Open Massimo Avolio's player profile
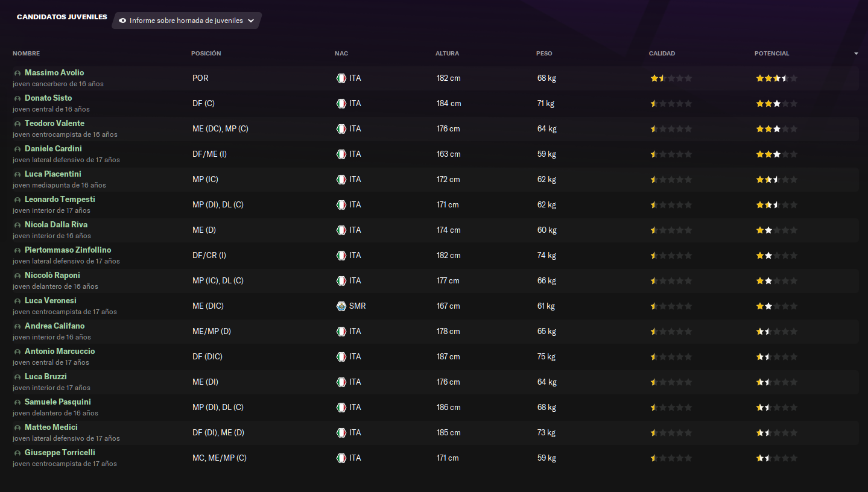The image size is (868, 492). (54, 72)
